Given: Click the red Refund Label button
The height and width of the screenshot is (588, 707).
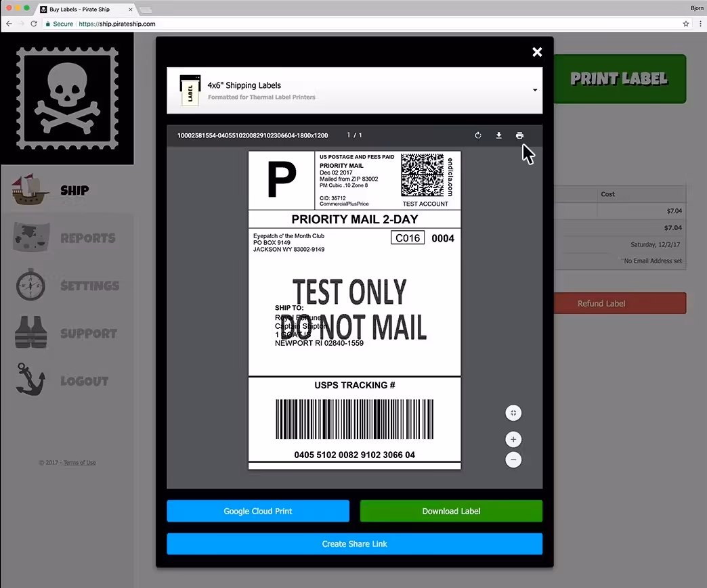Looking at the screenshot, I should coord(620,303).
